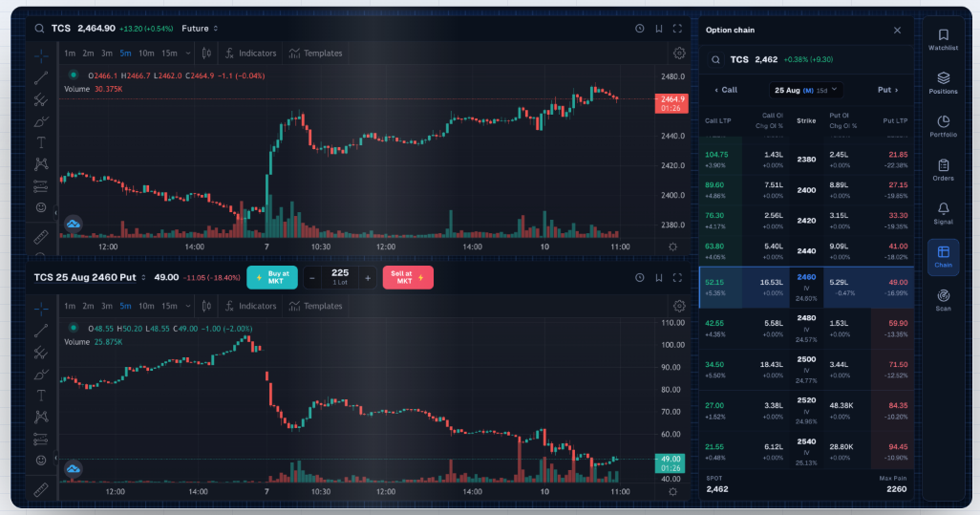Click the bookmark icon in top chart header

click(659, 29)
